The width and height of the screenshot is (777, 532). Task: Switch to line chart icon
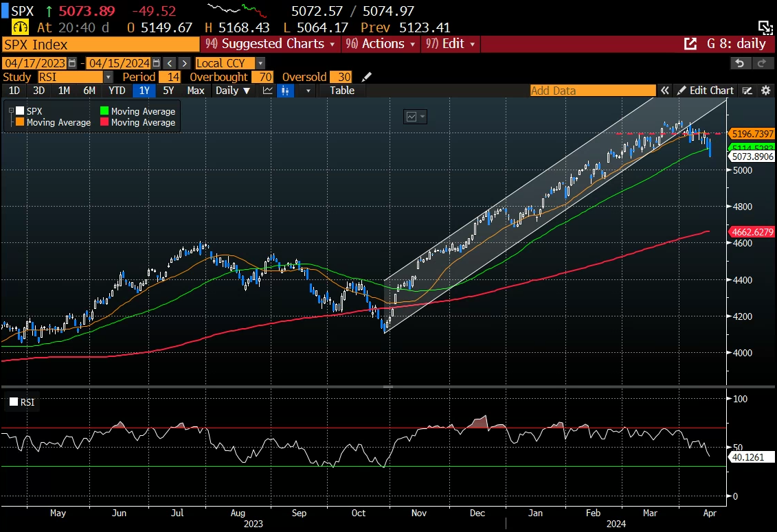pyautogui.click(x=268, y=90)
